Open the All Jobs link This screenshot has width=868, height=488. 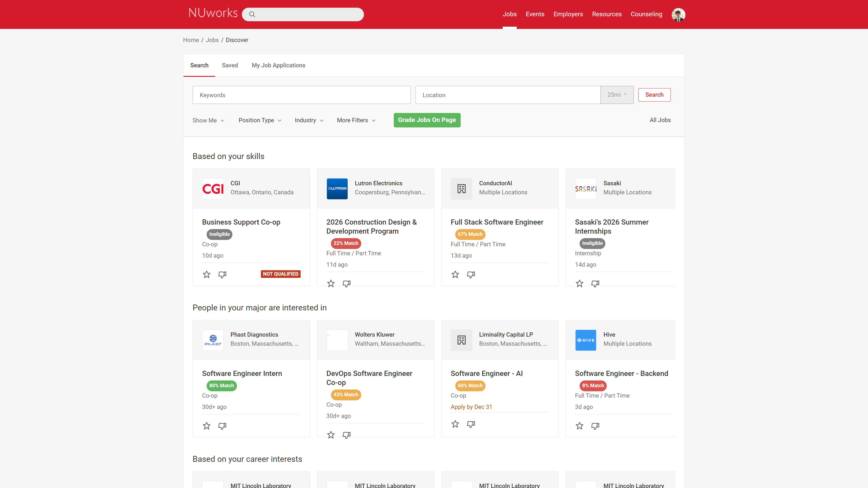point(660,120)
